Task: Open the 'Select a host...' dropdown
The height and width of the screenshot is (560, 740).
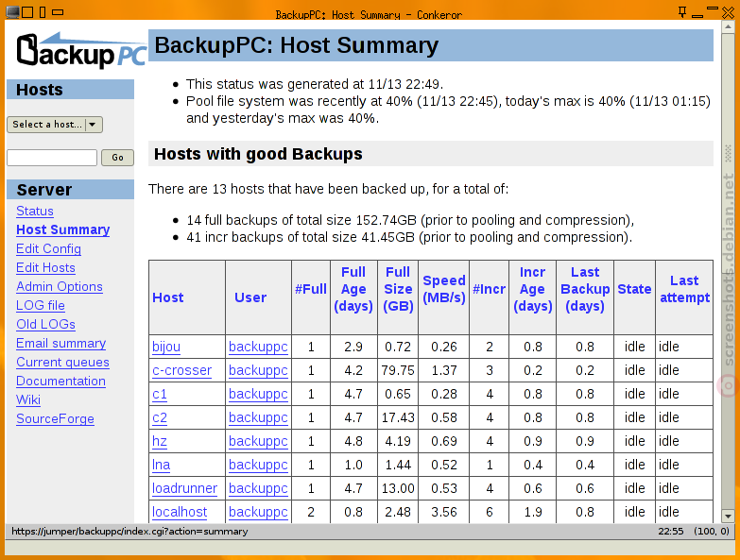Action: tap(55, 125)
